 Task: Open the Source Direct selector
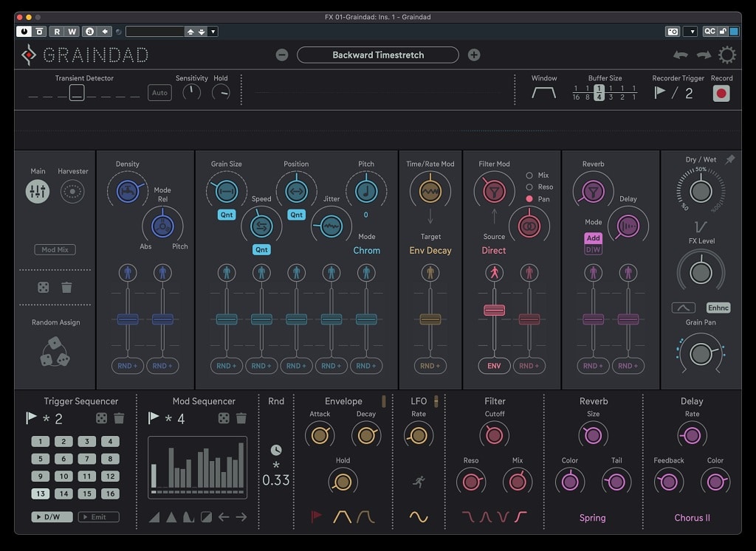(x=494, y=251)
